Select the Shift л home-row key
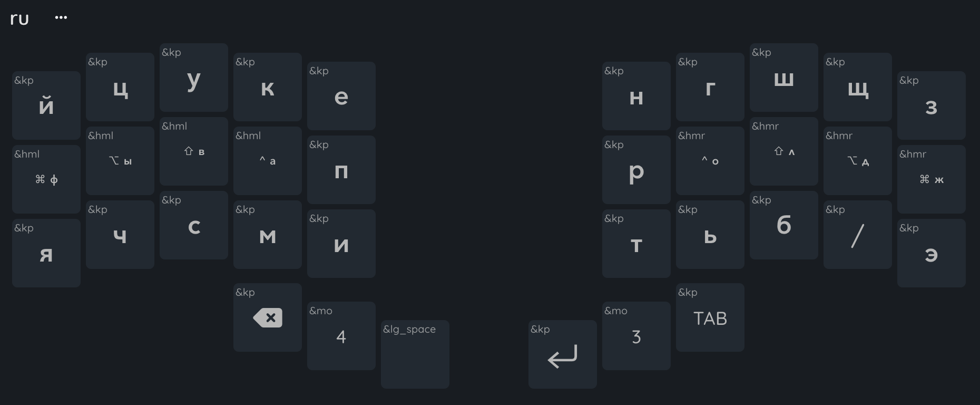Viewport: 980px width, 405px height. 784,151
